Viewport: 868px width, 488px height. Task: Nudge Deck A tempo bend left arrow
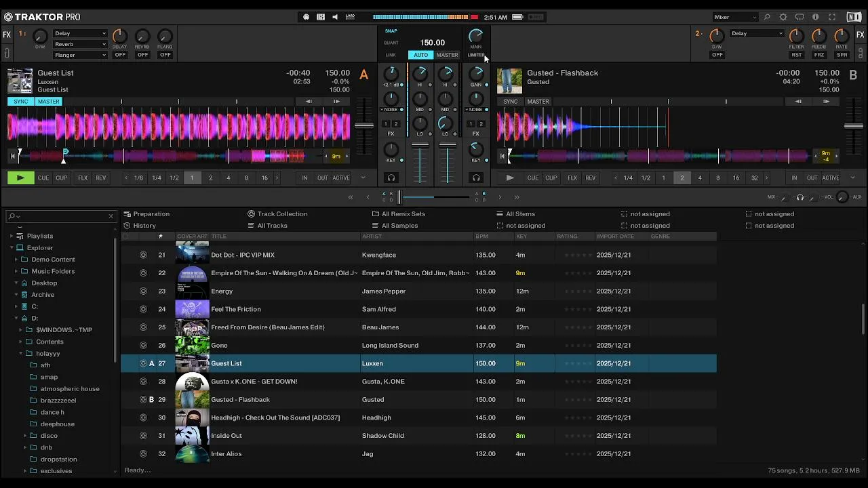309,102
